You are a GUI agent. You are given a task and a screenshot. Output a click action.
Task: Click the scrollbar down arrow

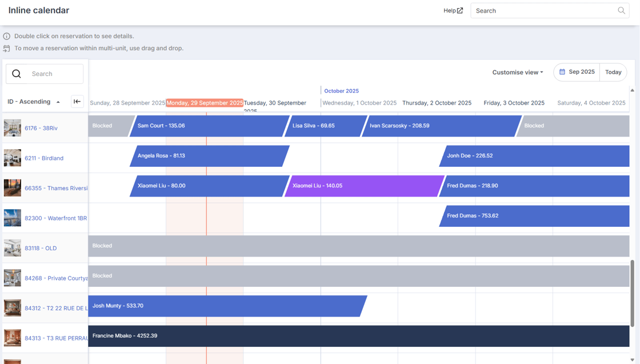pos(632,360)
